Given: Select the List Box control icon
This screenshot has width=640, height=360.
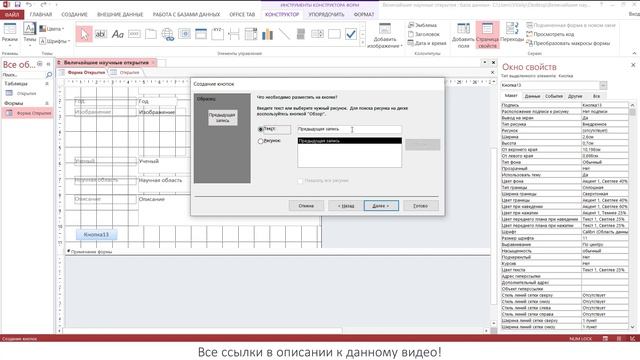Looking at the screenshot, I should point(317,34).
